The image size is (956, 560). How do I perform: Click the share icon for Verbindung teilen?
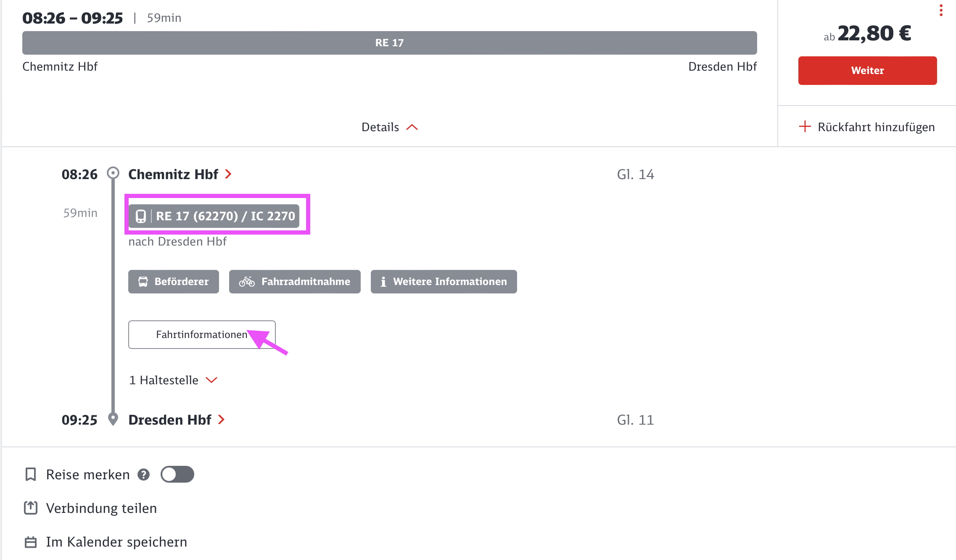(31, 508)
